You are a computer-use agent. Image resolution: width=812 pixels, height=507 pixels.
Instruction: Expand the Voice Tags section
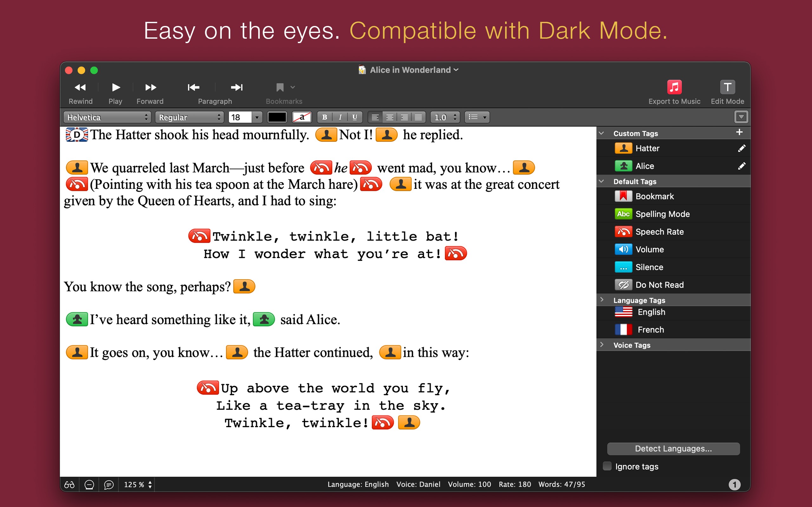coord(602,345)
